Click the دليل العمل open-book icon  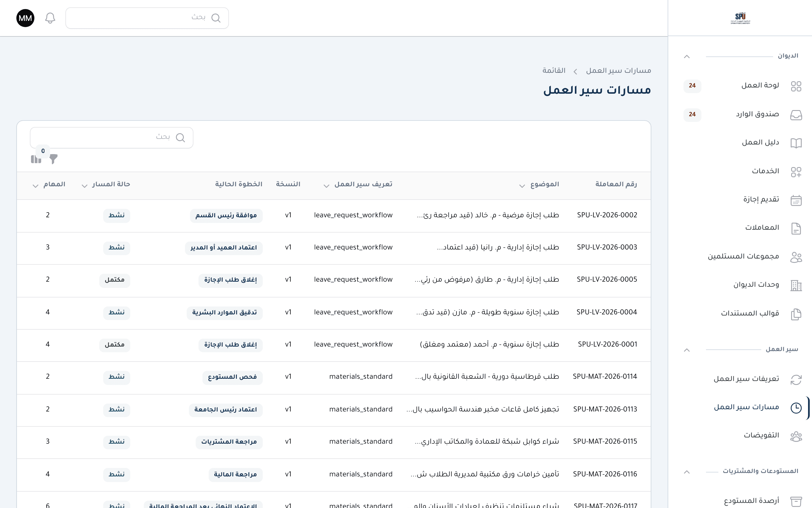tap(796, 143)
